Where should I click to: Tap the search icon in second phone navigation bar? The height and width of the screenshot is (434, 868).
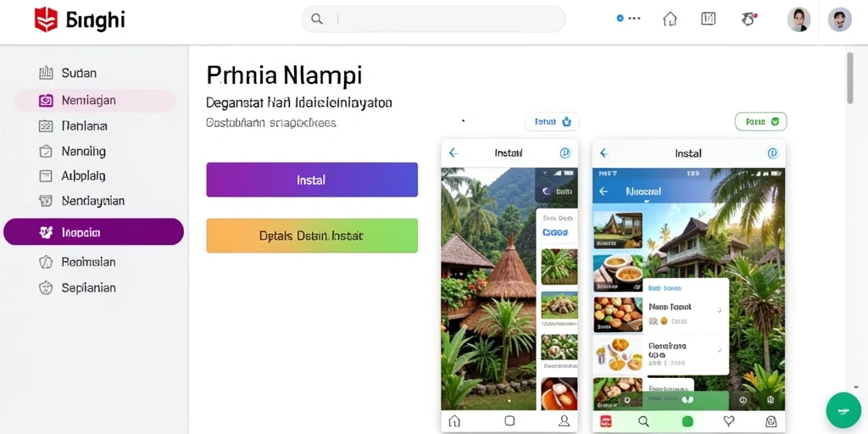643,421
